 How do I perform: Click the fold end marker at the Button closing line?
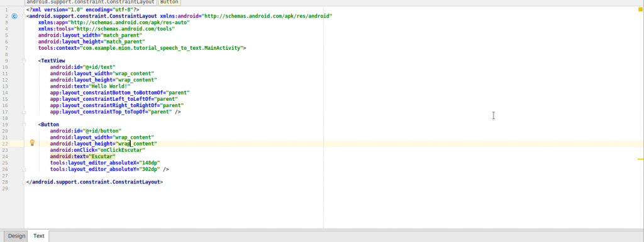coord(25,169)
